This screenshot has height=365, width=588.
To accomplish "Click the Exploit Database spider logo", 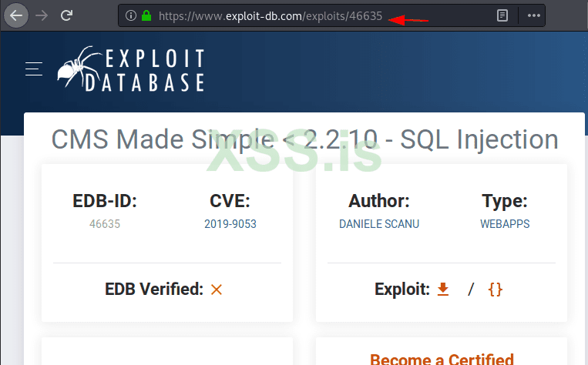I will pyautogui.click(x=130, y=69).
